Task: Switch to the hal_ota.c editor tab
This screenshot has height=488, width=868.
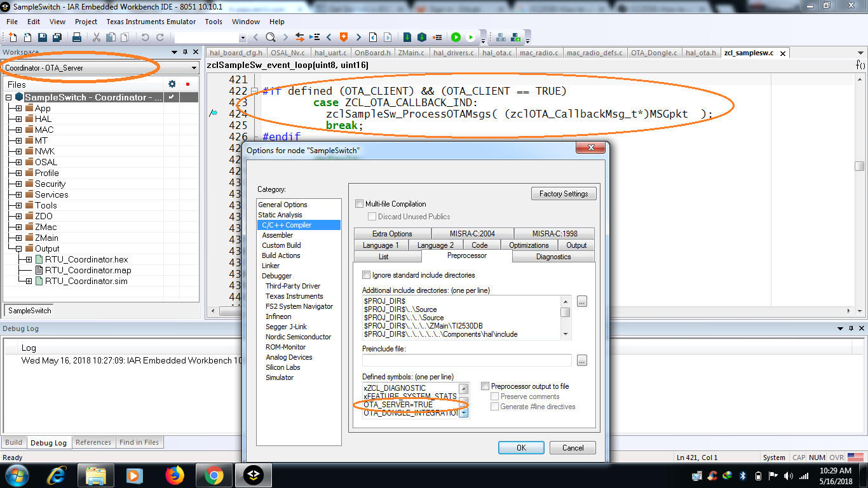Action: pyautogui.click(x=496, y=53)
